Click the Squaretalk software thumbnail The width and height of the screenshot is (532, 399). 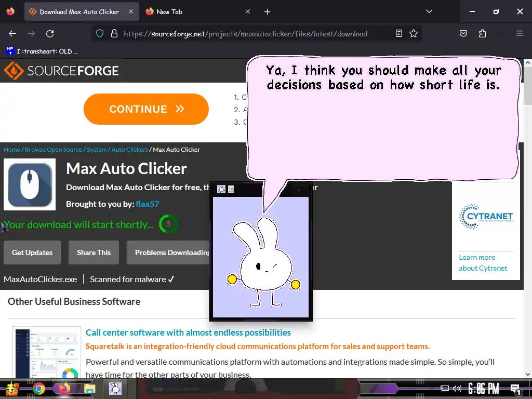47,353
